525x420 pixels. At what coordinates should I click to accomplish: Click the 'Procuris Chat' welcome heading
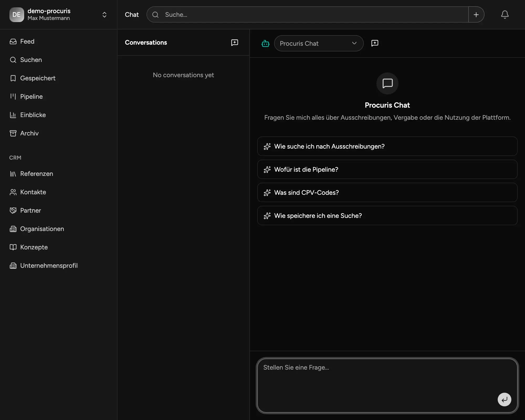tap(387, 105)
